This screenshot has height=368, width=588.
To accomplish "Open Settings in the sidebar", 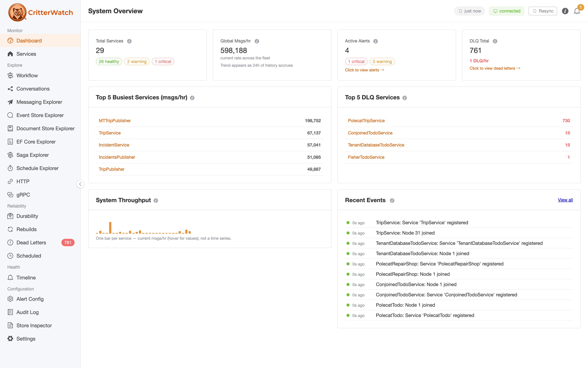I will (x=40, y=339).
